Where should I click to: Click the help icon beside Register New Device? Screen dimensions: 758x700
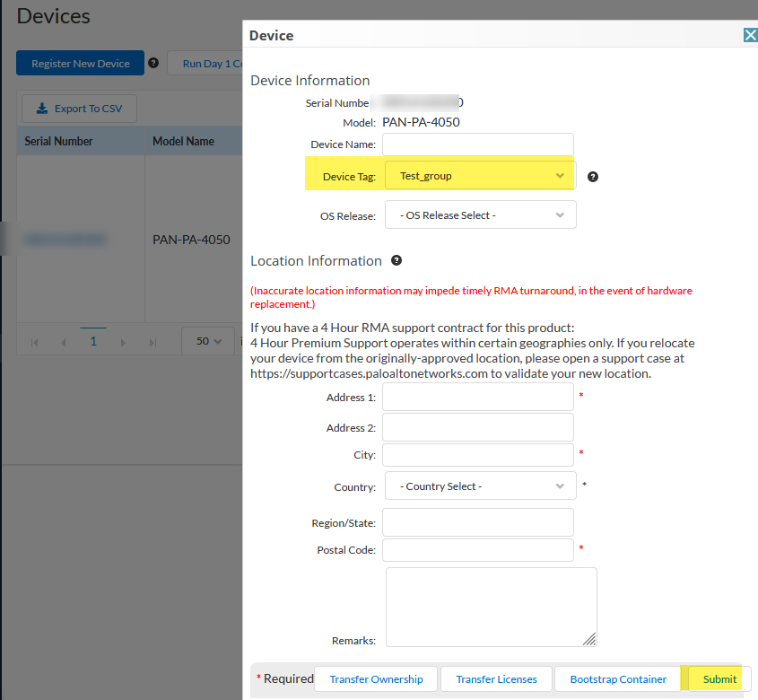pos(153,64)
